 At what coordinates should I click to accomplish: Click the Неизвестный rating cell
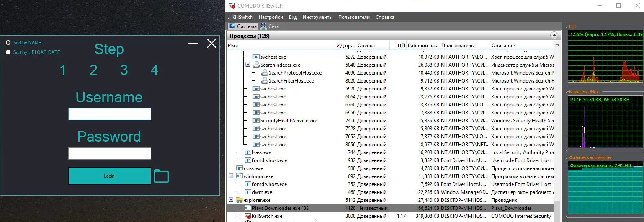click(x=373, y=208)
